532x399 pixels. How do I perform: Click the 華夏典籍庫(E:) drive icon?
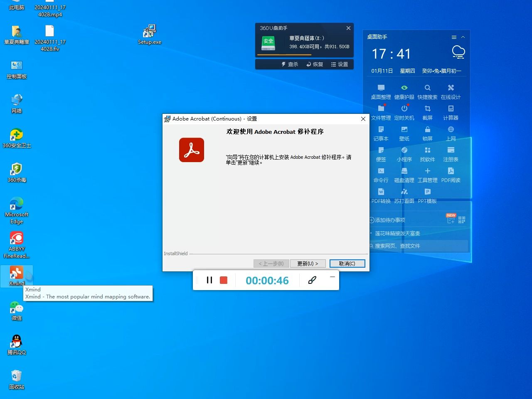point(268,43)
